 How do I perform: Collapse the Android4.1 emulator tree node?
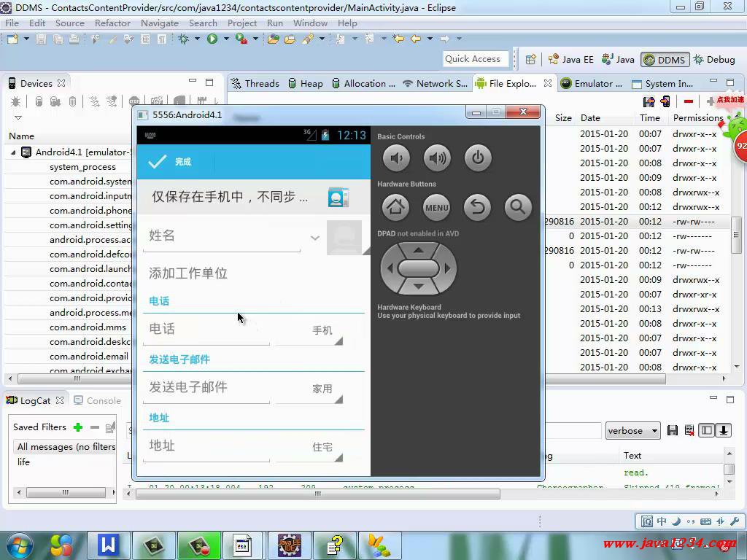[x=13, y=152]
